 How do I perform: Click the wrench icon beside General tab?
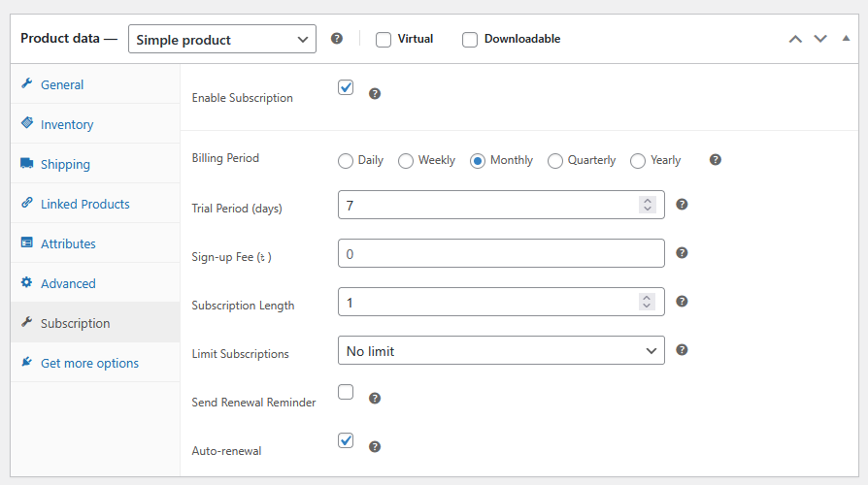click(26, 83)
